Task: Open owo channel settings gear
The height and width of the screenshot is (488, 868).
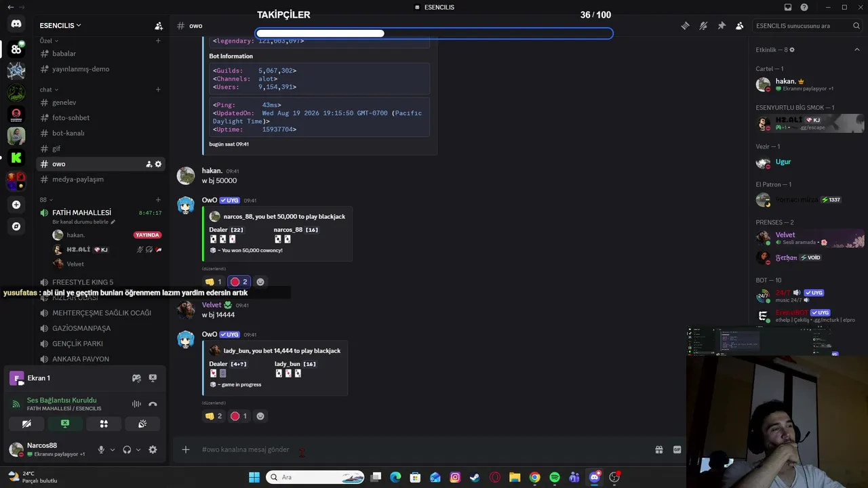Action: tap(159, 164)
